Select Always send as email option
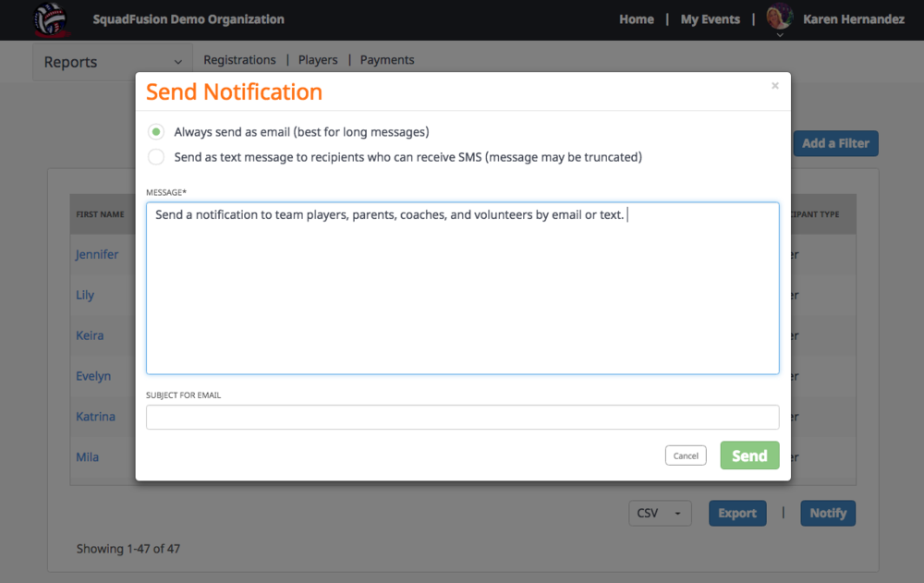 pyautogui.click(x=156, y=132)
